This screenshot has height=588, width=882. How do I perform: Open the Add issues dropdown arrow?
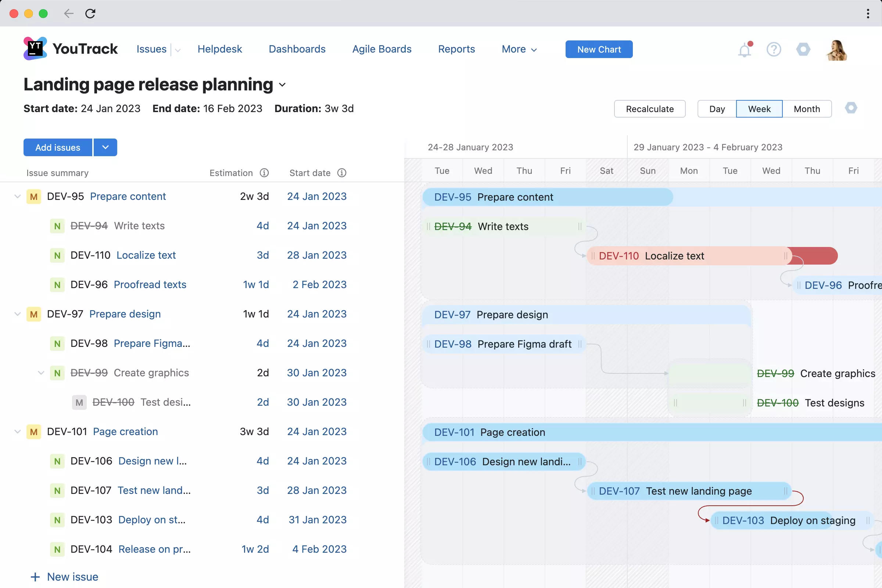(x=105, y=147)
